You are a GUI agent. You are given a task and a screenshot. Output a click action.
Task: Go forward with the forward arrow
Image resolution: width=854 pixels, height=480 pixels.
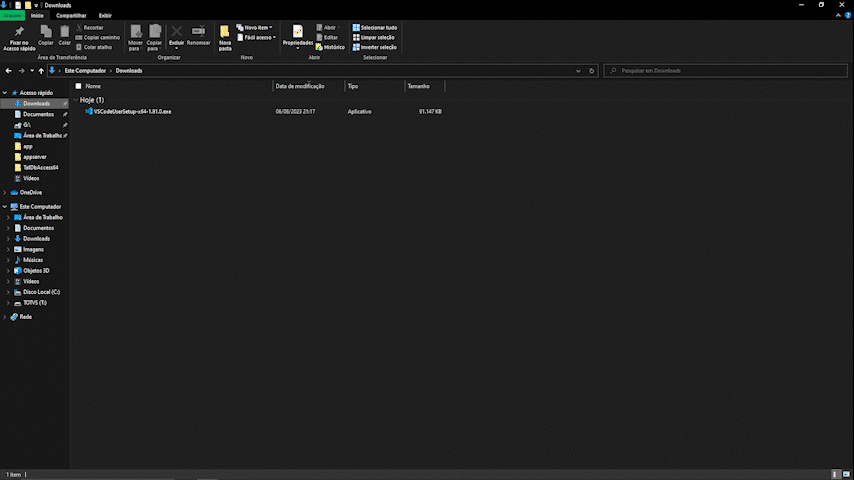(x=21, y=71)
